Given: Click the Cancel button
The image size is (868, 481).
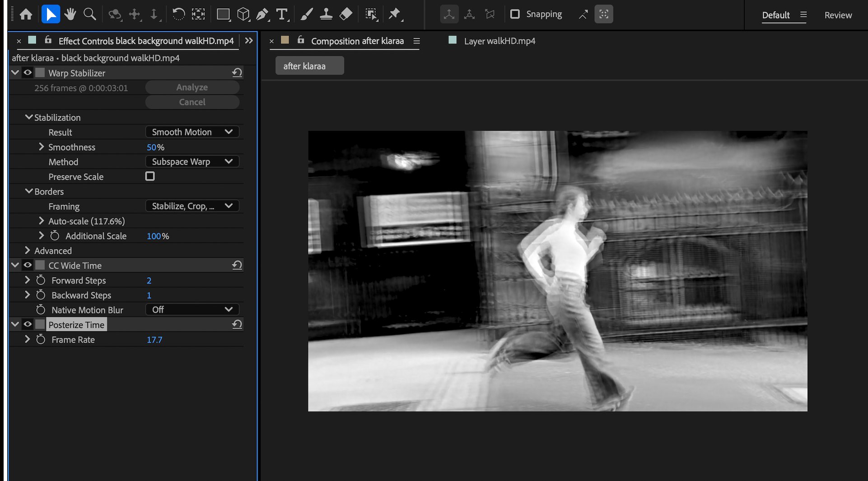Looking at the screenshot, I should point(192,102).
